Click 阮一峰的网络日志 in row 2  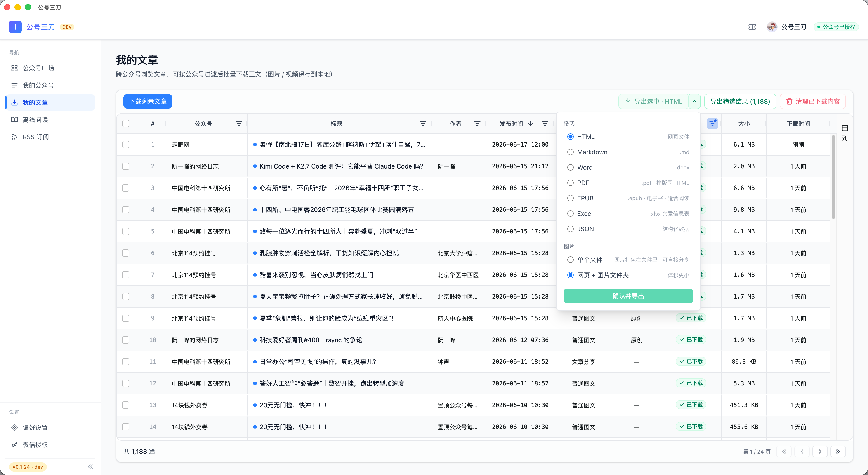click(196, 166)
